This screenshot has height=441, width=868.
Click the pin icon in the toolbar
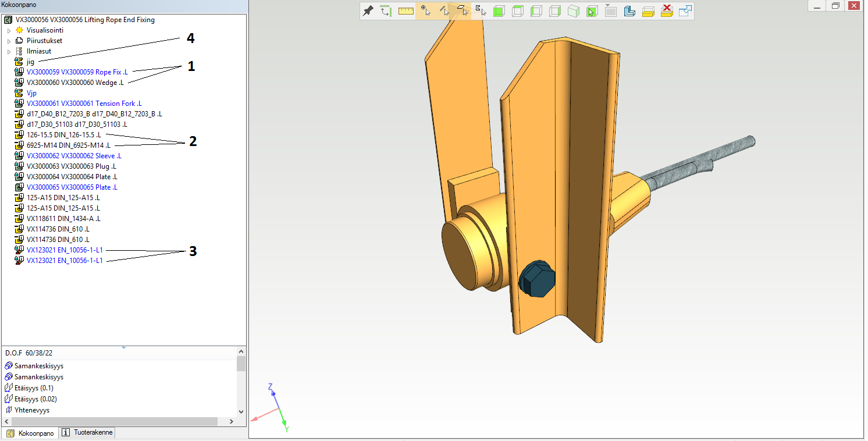click(x=368, y=11)
